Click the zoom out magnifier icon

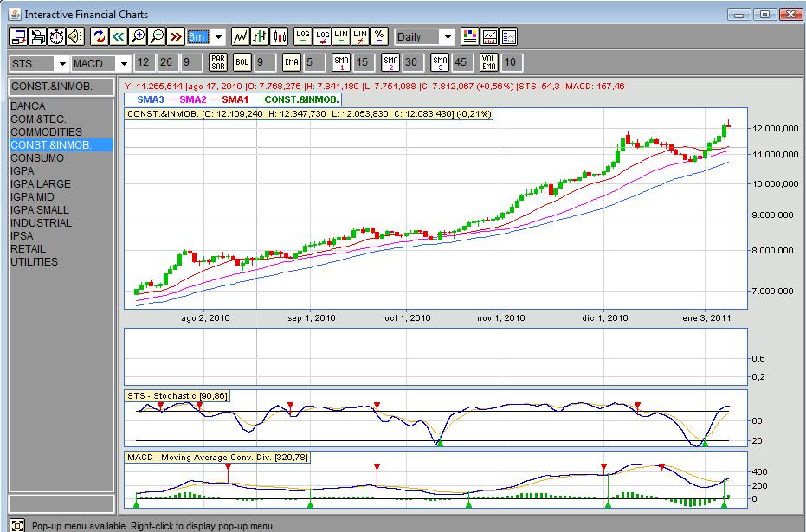(157, 36)
